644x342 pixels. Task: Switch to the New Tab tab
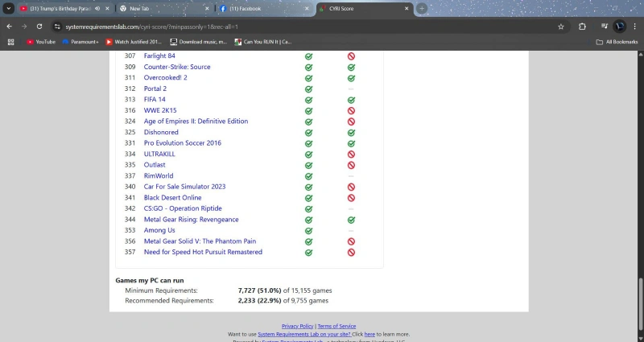(x=165, y=9)
